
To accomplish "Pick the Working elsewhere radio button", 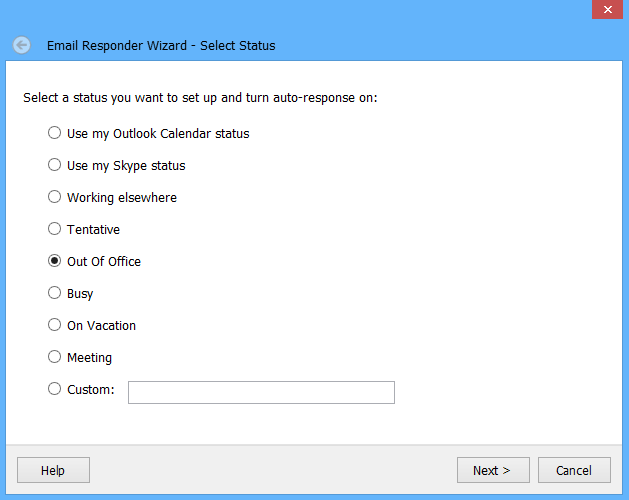I will 54,197.
